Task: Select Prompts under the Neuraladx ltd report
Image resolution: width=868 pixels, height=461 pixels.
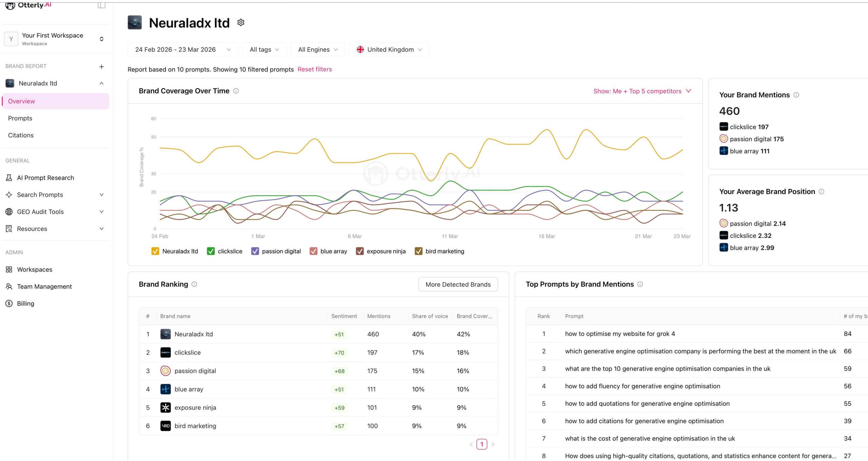Action: pyautogui.click(x=20, y=118)
